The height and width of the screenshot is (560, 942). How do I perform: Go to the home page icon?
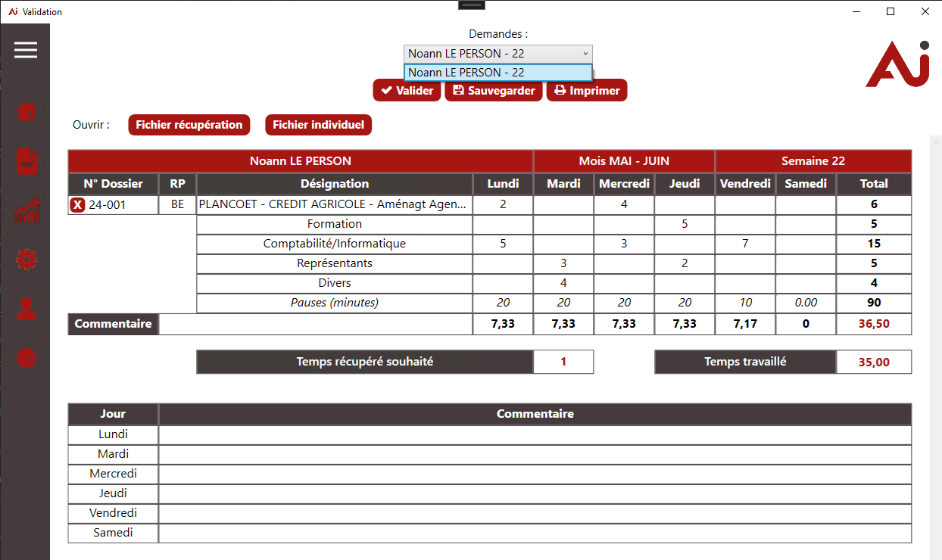pos(27,112)
